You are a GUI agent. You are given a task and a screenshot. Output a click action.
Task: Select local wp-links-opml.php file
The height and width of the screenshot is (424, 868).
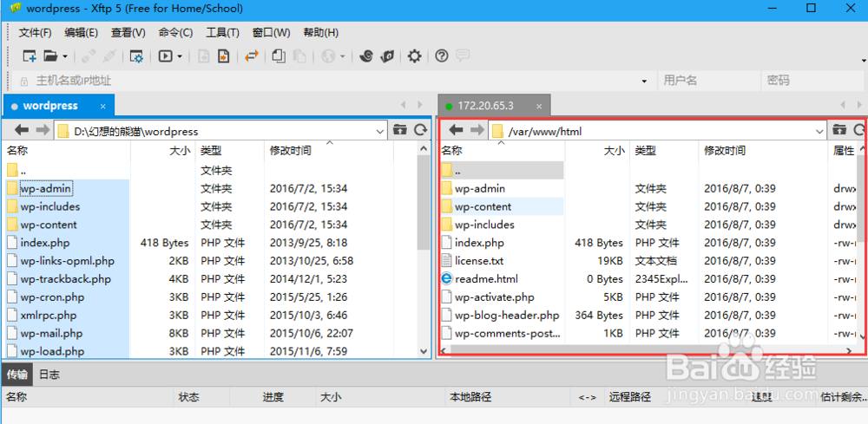click(x=68, y=261)
